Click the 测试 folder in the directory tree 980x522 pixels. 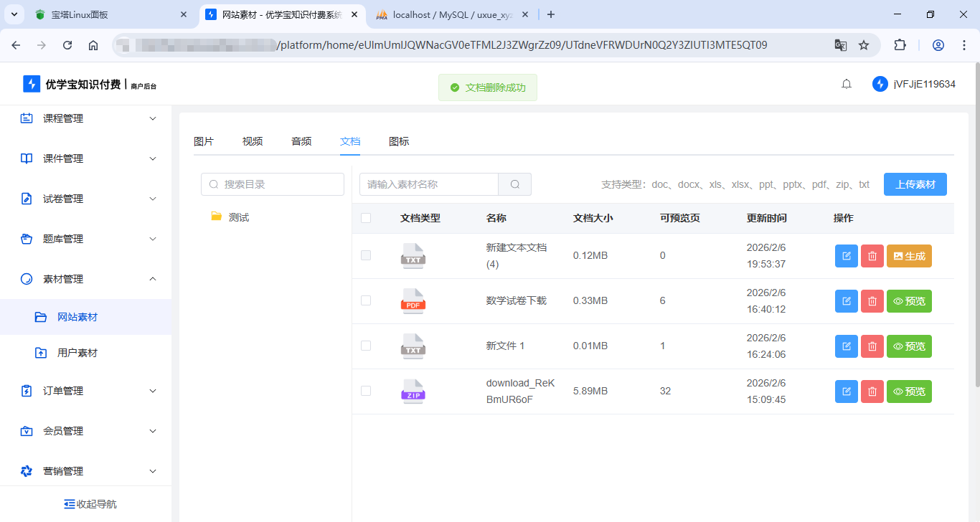pyautogui.click(x=237, y=217)
